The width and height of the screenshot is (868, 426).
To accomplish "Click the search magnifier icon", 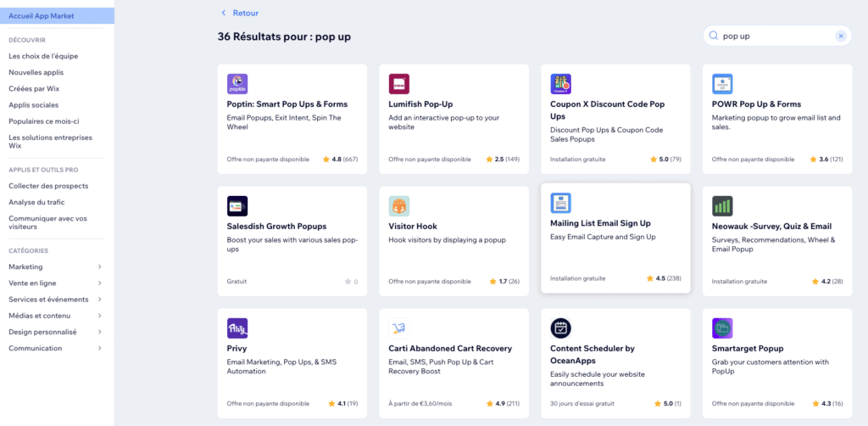I will (x=714, y=36).
